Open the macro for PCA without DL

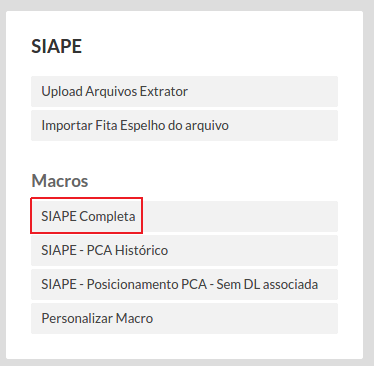pos(184,284)
